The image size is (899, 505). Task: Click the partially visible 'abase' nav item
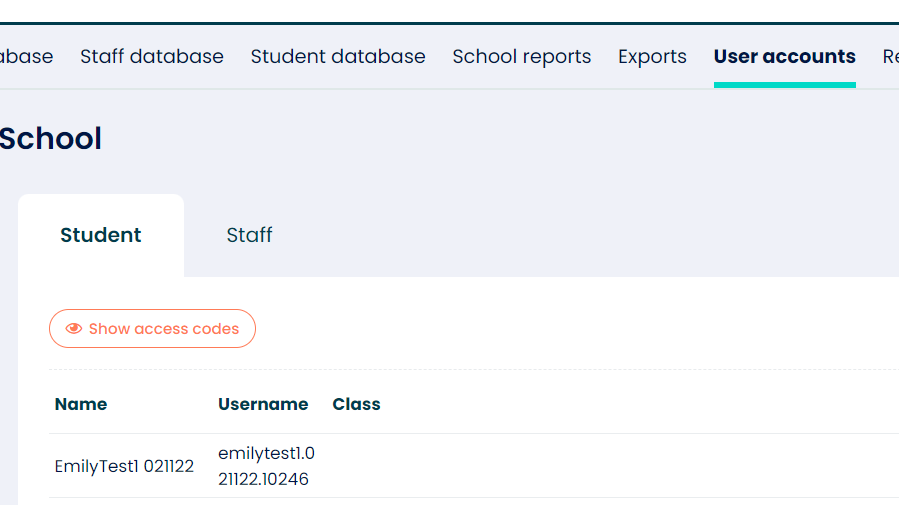coord(26,57)
